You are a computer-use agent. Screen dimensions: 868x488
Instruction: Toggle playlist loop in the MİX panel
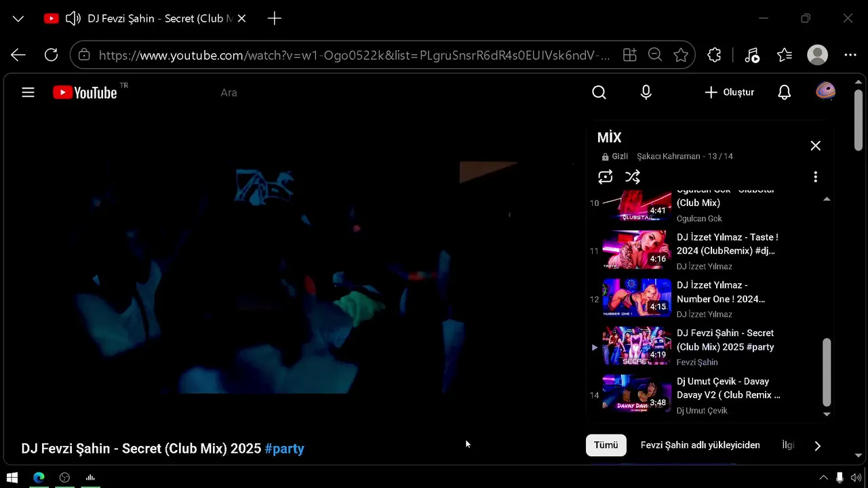point(605,177)
